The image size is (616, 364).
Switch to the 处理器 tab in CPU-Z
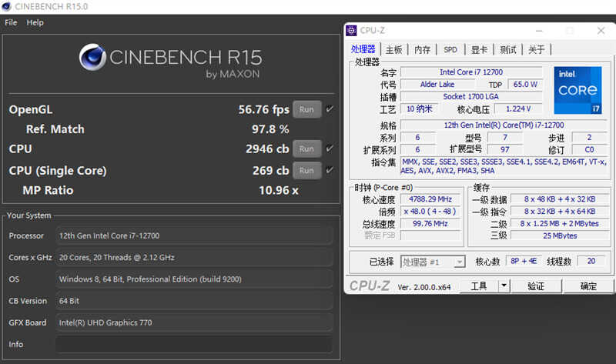pyautogui.click(x=363, y=49)
